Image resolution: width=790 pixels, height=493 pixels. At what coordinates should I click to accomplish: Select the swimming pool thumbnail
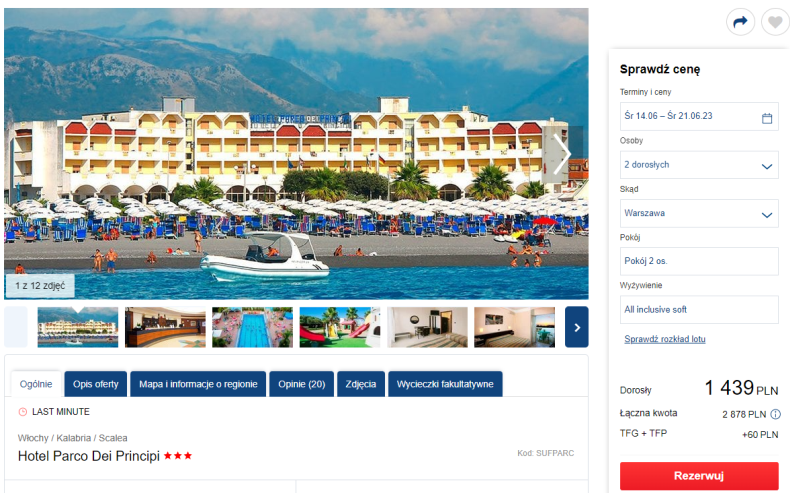[x=252, y=327]
